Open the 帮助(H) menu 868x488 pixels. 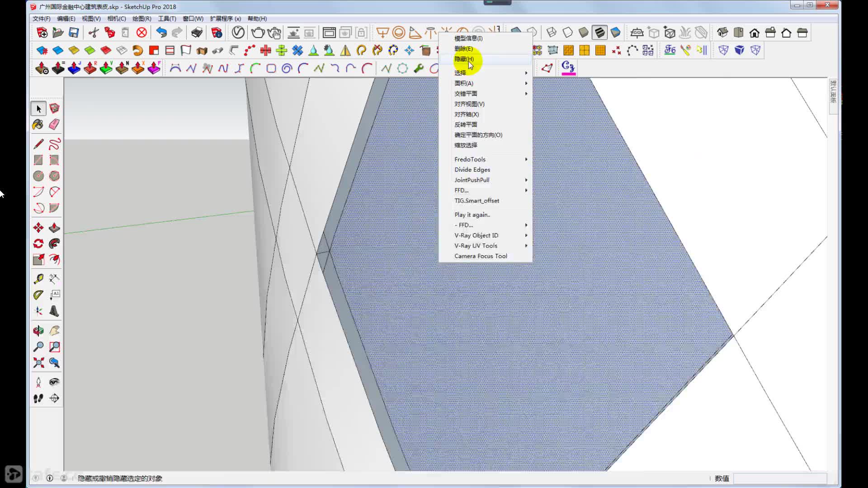pyautogui.click(x=257, y=19)
